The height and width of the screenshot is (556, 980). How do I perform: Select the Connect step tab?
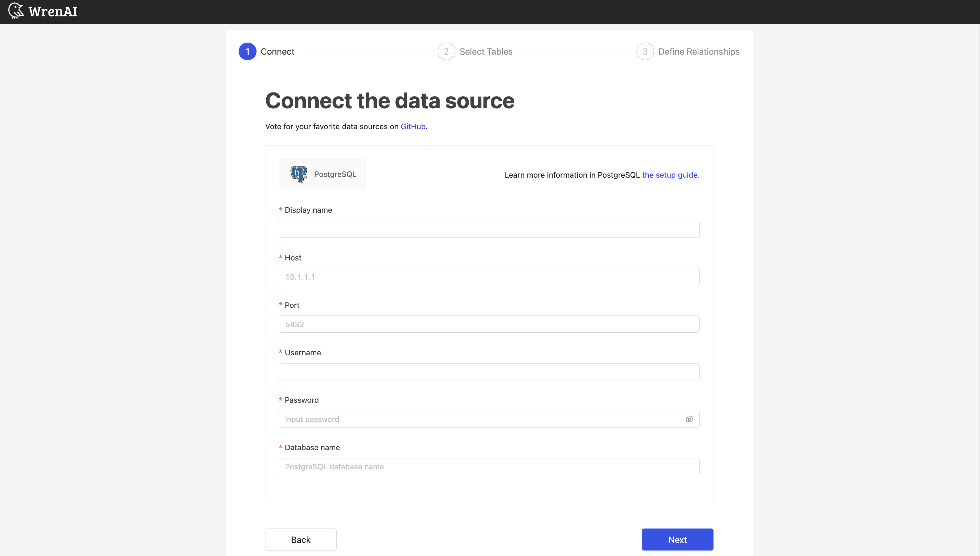[266, 51]
